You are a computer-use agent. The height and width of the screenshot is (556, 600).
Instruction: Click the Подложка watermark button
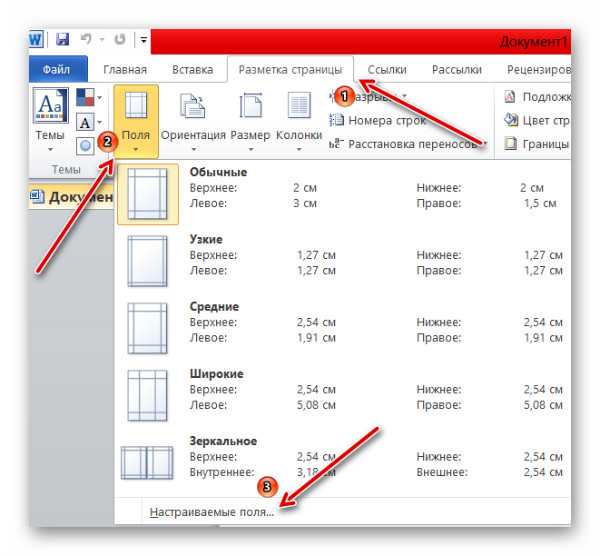coord(537,97)
